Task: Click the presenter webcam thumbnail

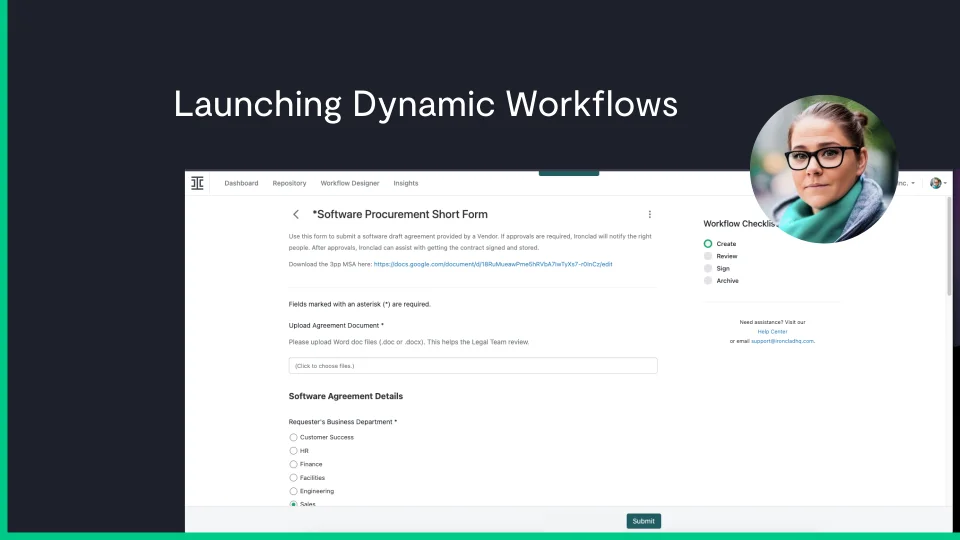Action: (824, 169)
